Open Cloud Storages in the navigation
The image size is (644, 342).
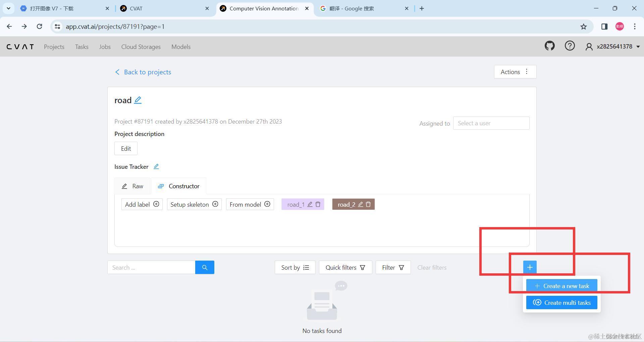point(141,47)
